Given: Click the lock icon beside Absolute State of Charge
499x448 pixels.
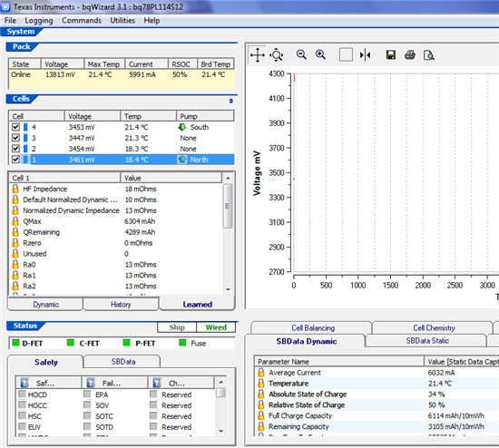Looking at the screenshot, I should point(261,394).
